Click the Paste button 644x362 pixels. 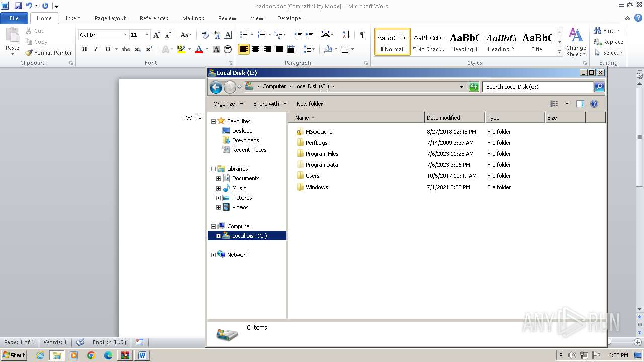pyautogui.click(x=12, y=42)
